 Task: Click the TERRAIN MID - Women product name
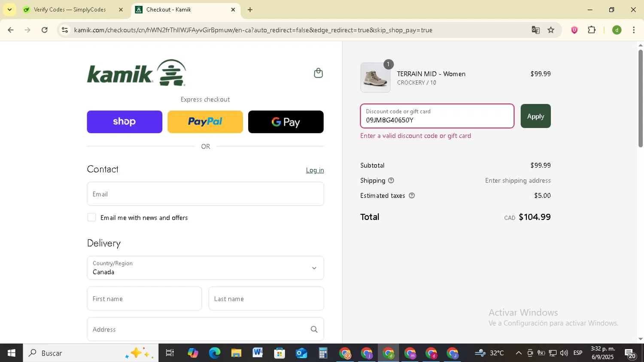pos(431,74)
